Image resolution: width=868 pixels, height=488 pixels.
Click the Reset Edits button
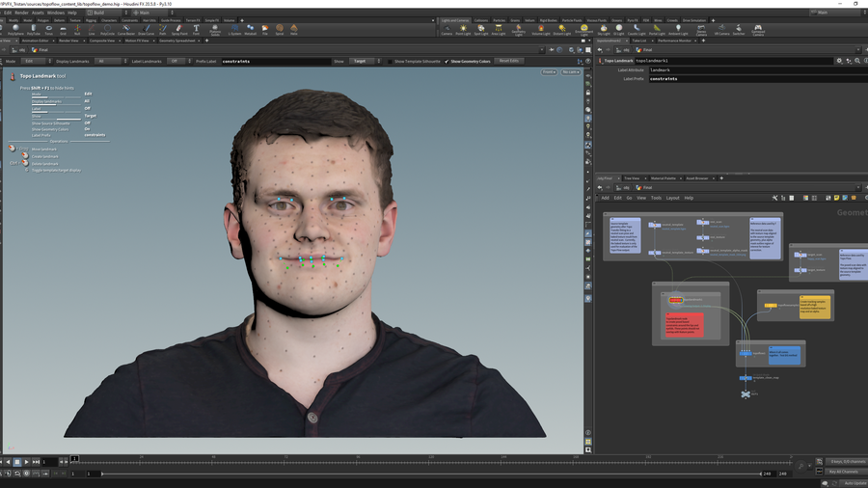click(508, 61)
